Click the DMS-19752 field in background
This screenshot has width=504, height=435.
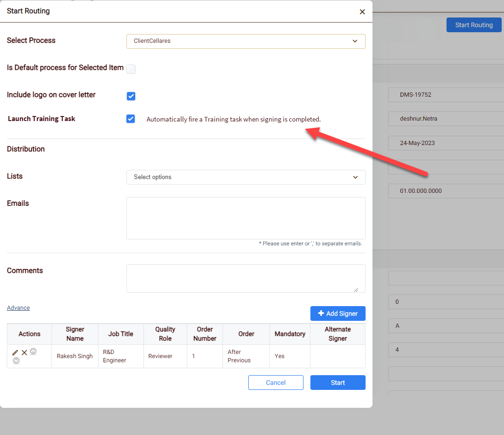[446, 95]
